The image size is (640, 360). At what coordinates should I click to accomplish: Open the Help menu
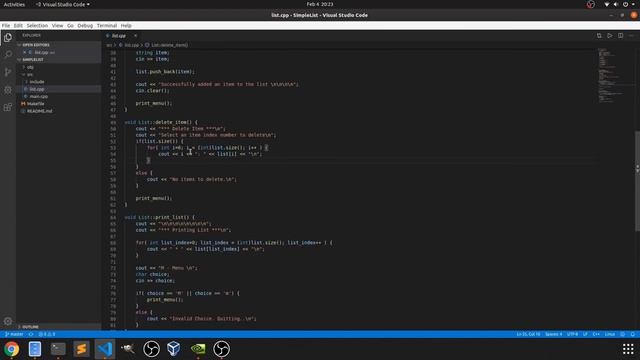(126, 26)
